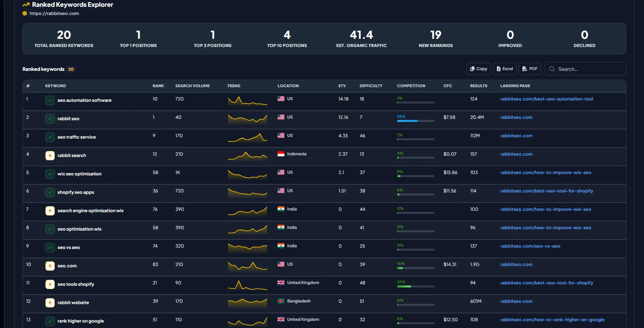644x328 pixels.
Task: Click the search magnifier icon
Action: click(552, 69)
